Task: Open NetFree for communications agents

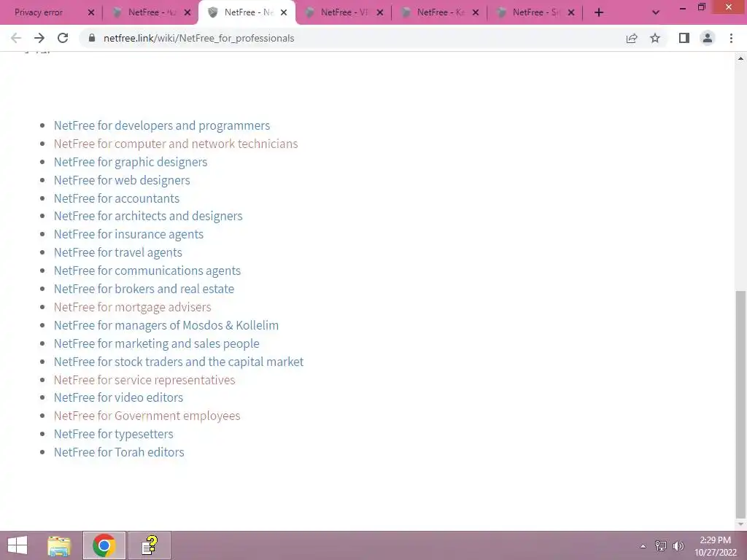Action: pos(147,271)
